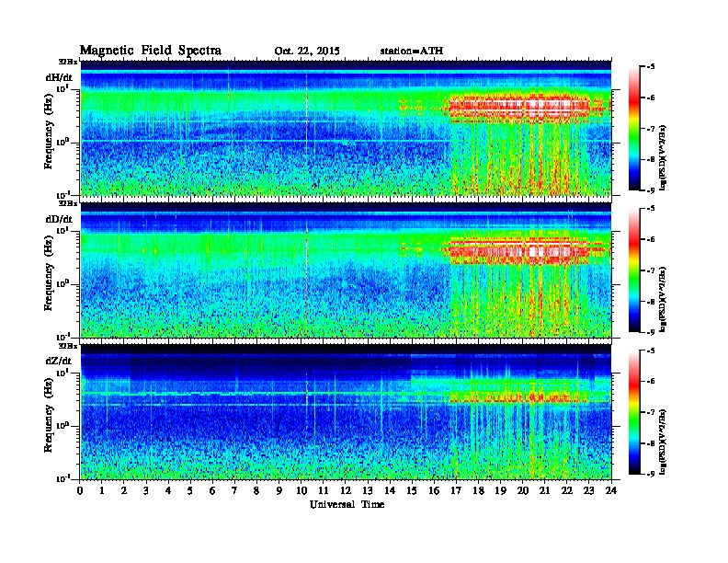Click the "-9" tick on the dH/dt color bar
The image size is (728, 563).
pyautogui.click(x=652, y=190)
